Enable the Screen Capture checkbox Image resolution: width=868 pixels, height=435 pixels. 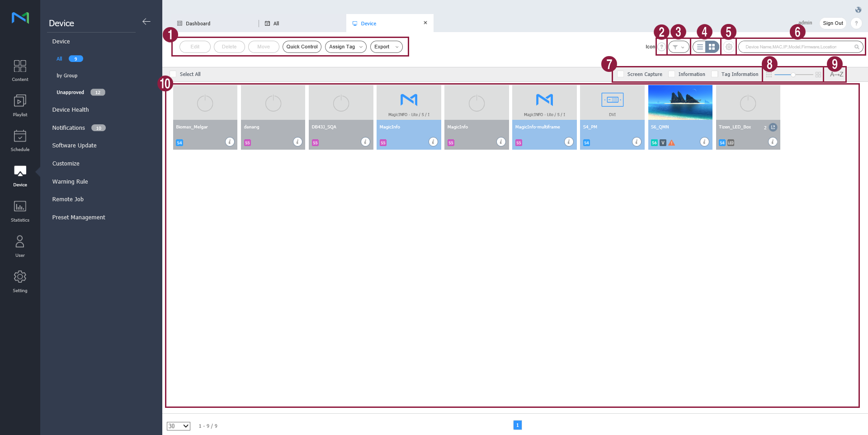pos(621,74)
